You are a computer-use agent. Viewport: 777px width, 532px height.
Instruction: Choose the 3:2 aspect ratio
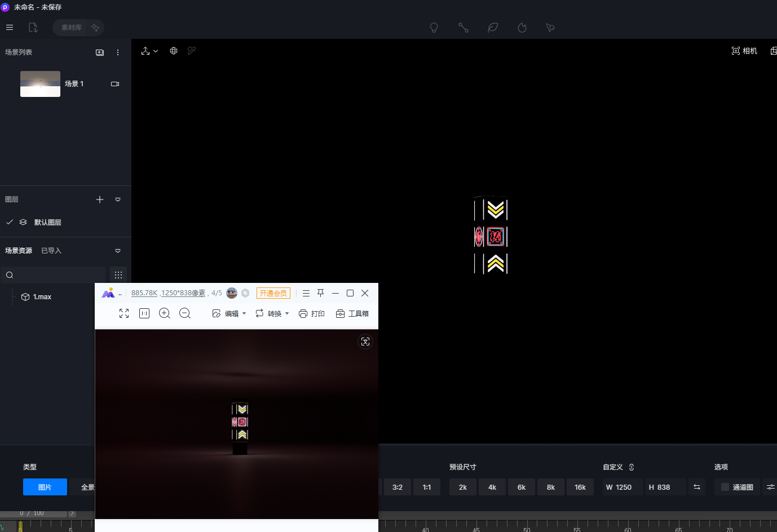(x=398, y=487)
